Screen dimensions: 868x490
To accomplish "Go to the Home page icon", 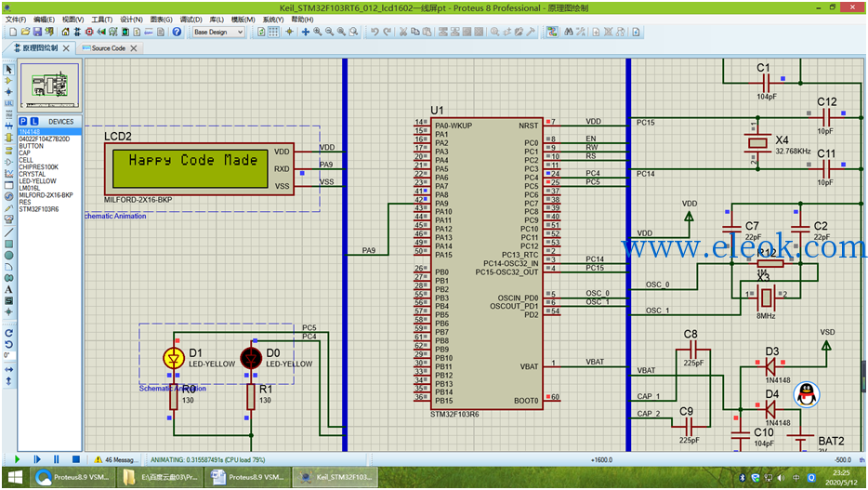I will pos(65,33).
